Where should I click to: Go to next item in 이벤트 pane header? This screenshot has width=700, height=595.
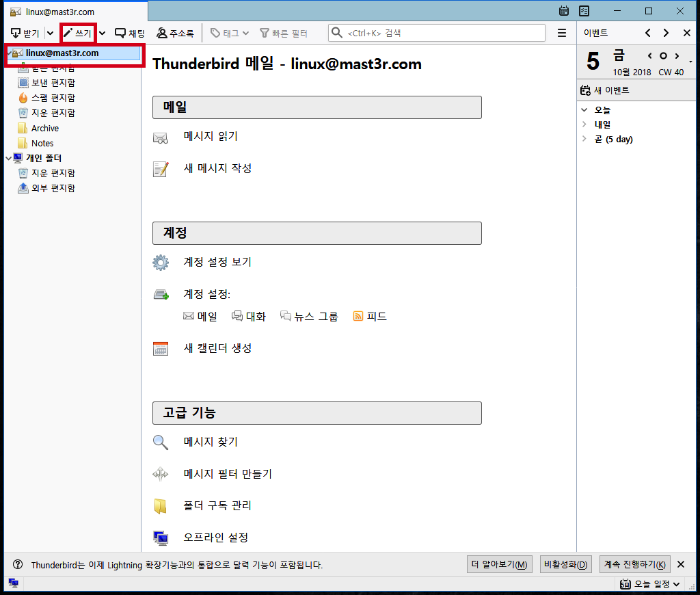click(x=666, y=33)
